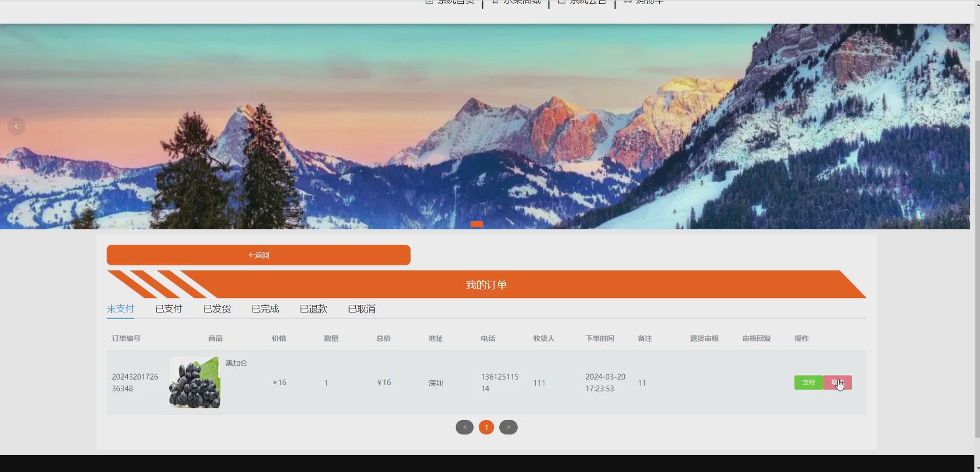Click the 操作 column header
Viewport: 980px width, 472px height.
click(802, 339)
